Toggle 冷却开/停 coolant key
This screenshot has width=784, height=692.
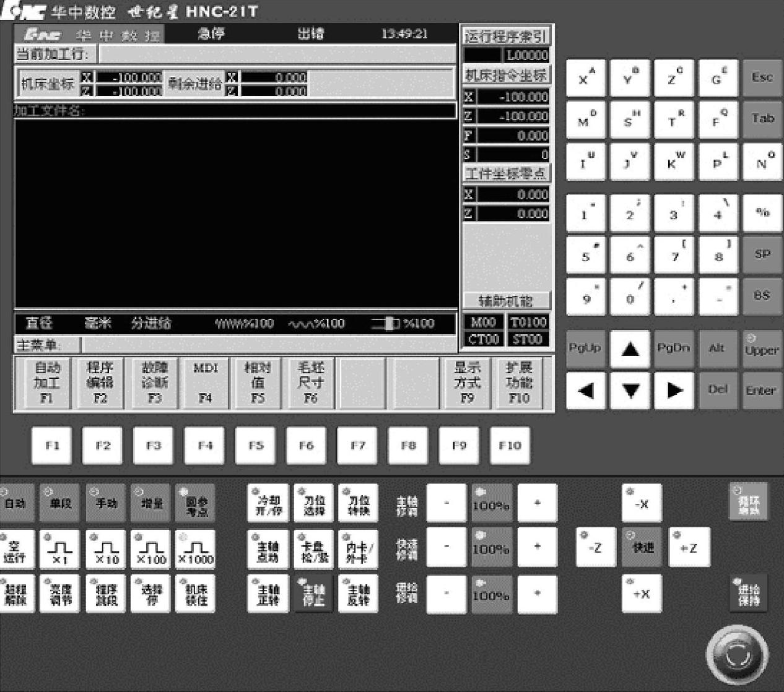(268, 503)
